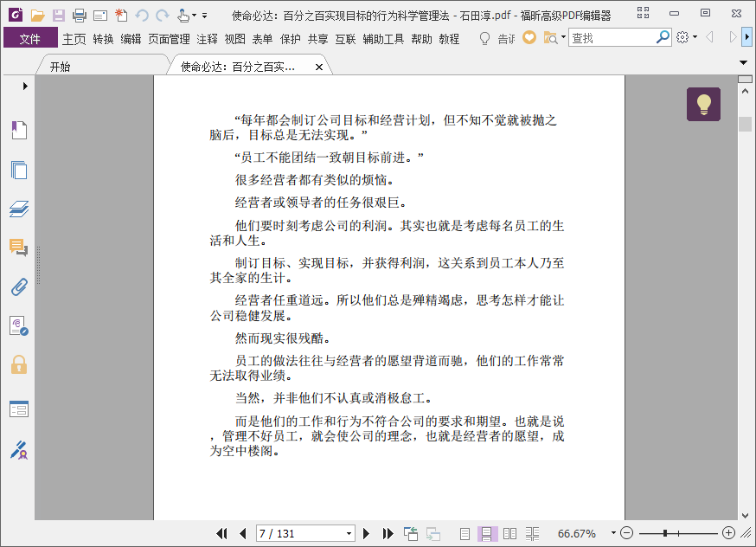
Task: Open the Page thumbnails panel
Action: click(x=19, y=170)
